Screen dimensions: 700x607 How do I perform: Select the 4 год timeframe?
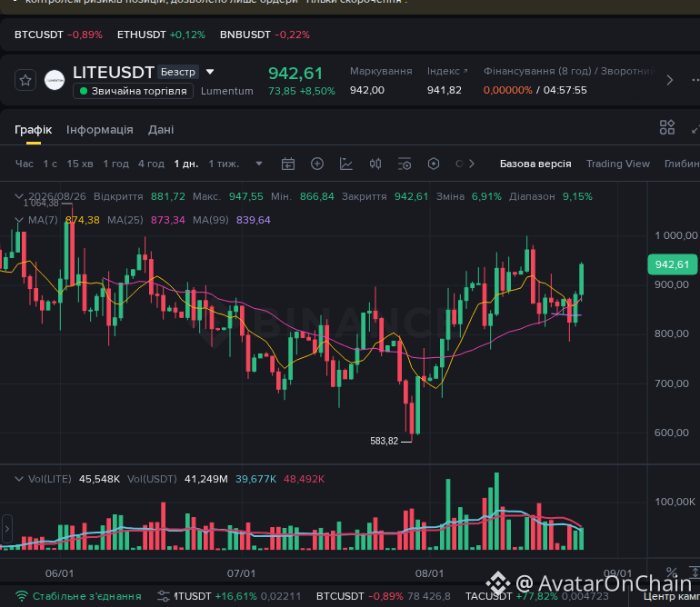coord(151,164)
